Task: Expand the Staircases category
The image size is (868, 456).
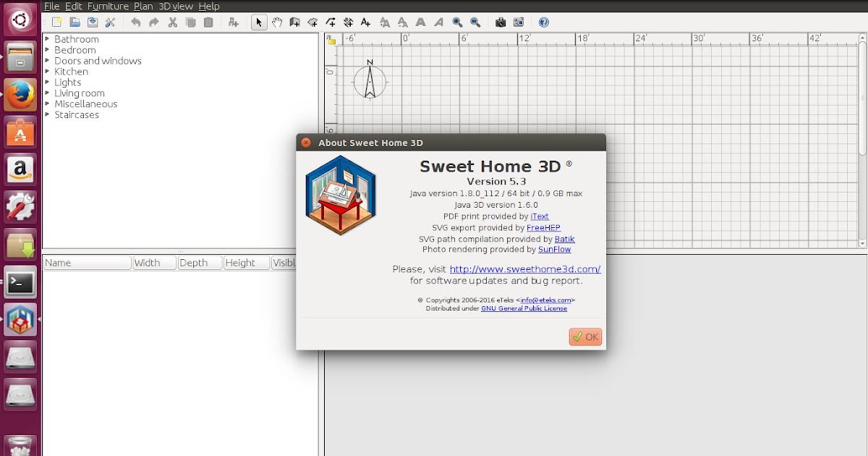Action: coord(47,115)
